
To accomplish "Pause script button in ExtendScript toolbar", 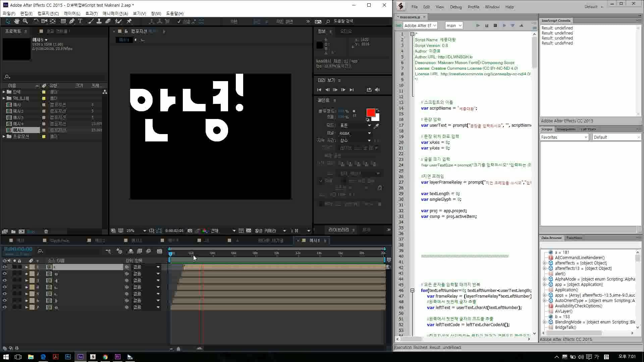I will [487, 25].
